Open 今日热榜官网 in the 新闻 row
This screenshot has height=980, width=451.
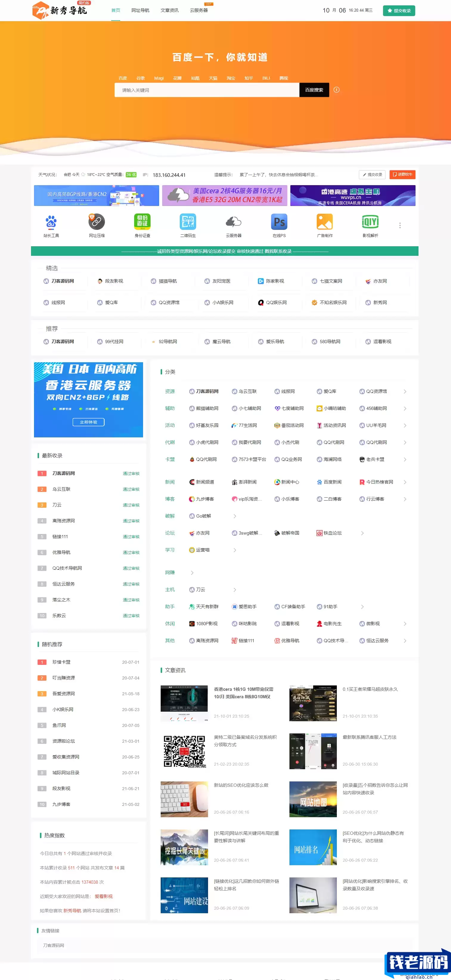tap(376, 482)
